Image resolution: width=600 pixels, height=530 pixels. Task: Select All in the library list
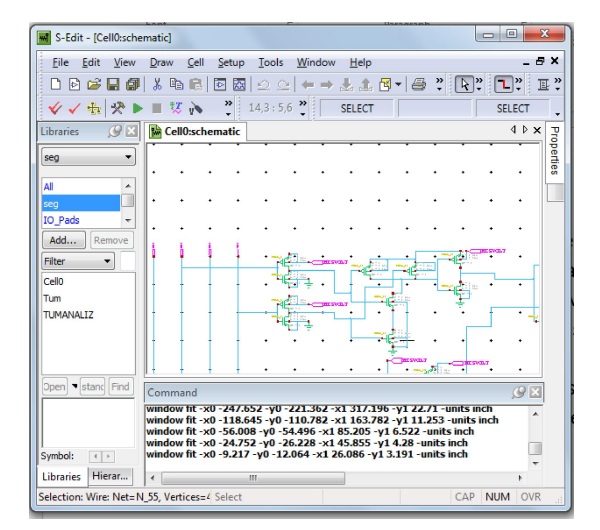[81, 187]
